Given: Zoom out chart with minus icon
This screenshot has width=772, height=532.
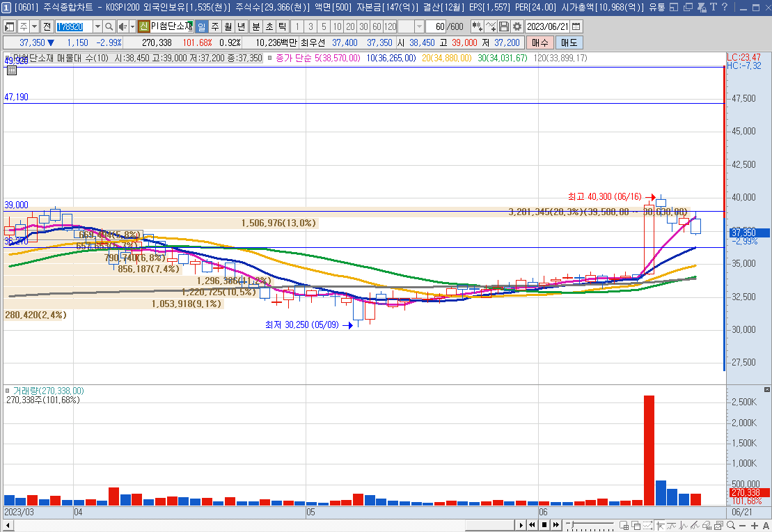Looking at the screenshot, I should coord(743,526).
